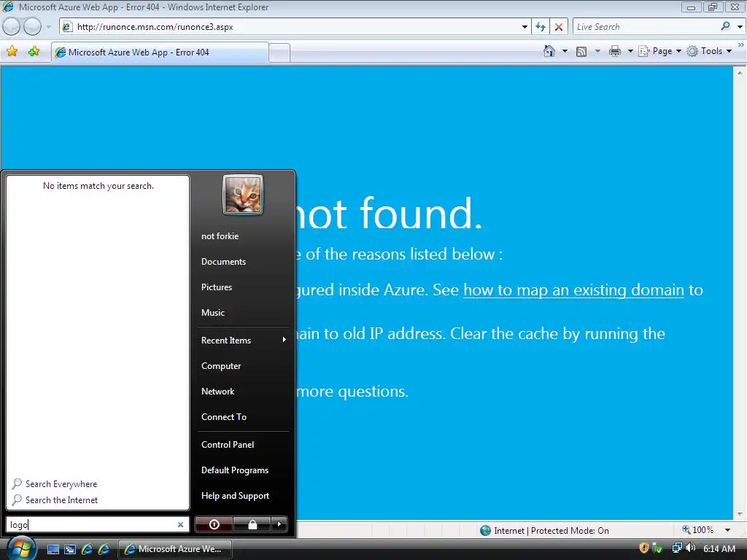This screenshot has height=560, width=747.
Task: Launch the first Internet Explorer quick launch icon
Action: (x=87, y=549)
